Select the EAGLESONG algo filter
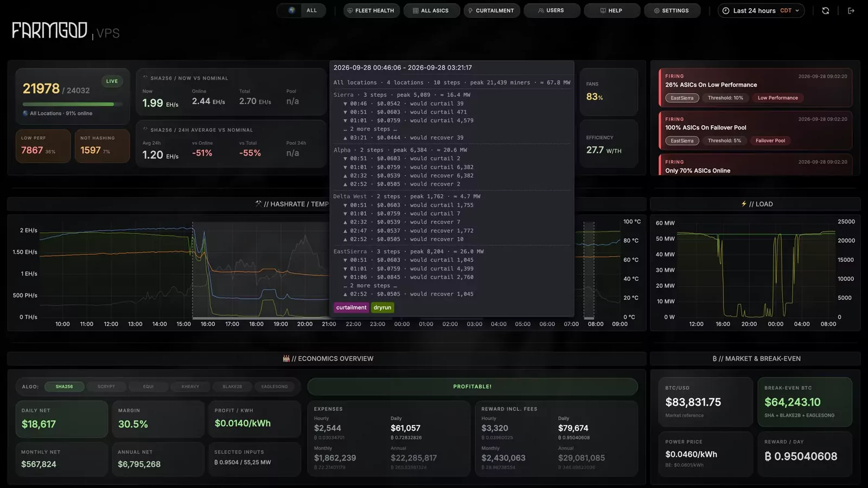Screen dimensions: 868x488 click(275, 387)
